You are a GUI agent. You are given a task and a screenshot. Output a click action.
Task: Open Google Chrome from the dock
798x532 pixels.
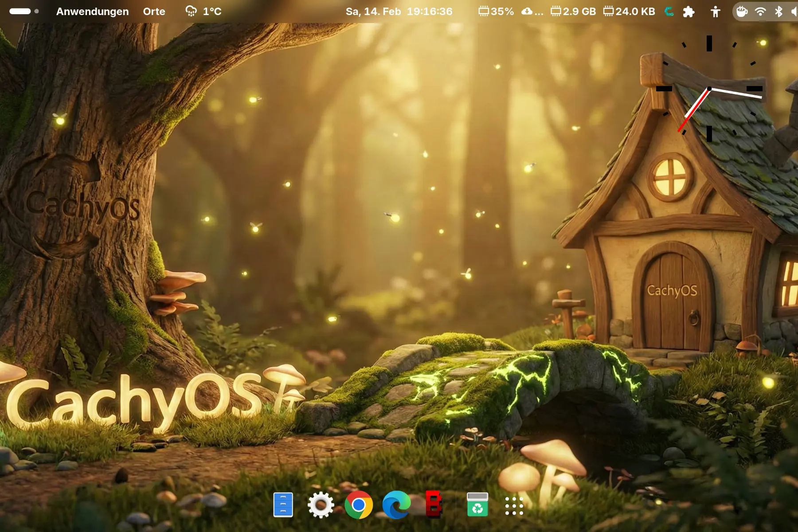click(359, 505)
